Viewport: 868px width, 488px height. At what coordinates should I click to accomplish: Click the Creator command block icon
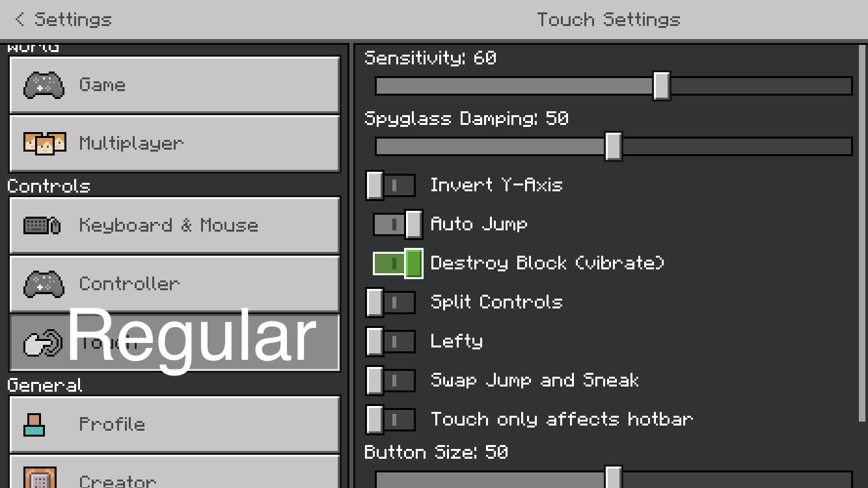pos(40,478)
